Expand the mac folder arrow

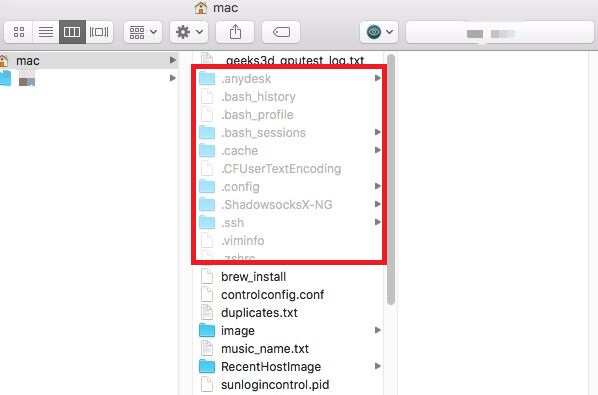point(173,60)
